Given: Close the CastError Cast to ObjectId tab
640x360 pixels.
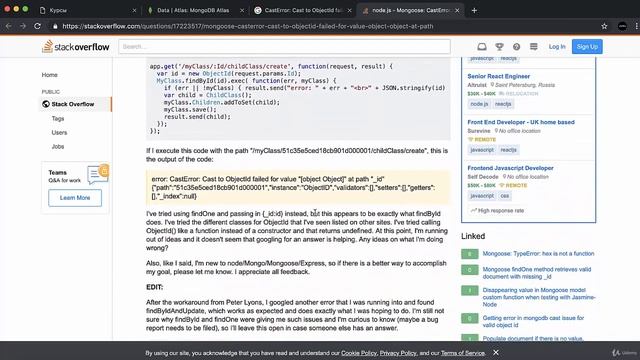Looking at the screenshot, I should pyautogui.click(x=349, y=10).
